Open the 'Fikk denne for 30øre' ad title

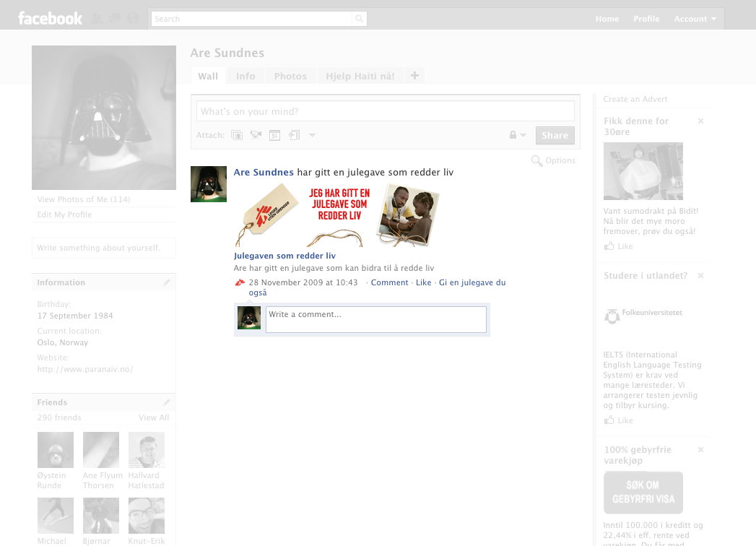[x=636, y=126]
